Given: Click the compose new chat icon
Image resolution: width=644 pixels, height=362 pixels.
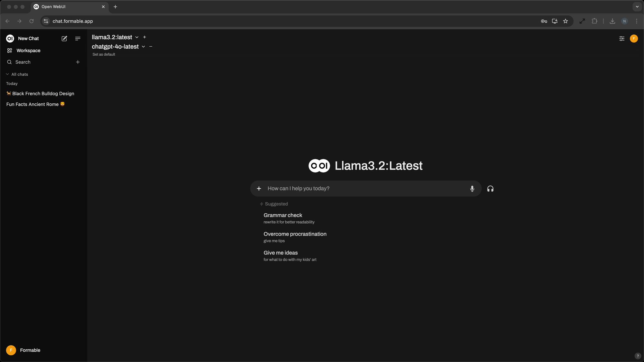Looking at the screenshot, I should 64,39.
